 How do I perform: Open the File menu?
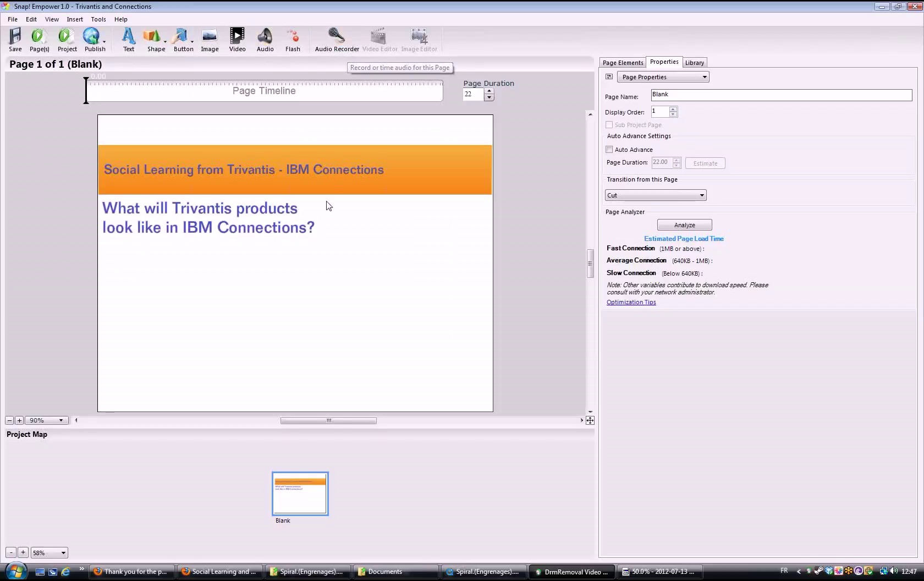pos(13,19)
